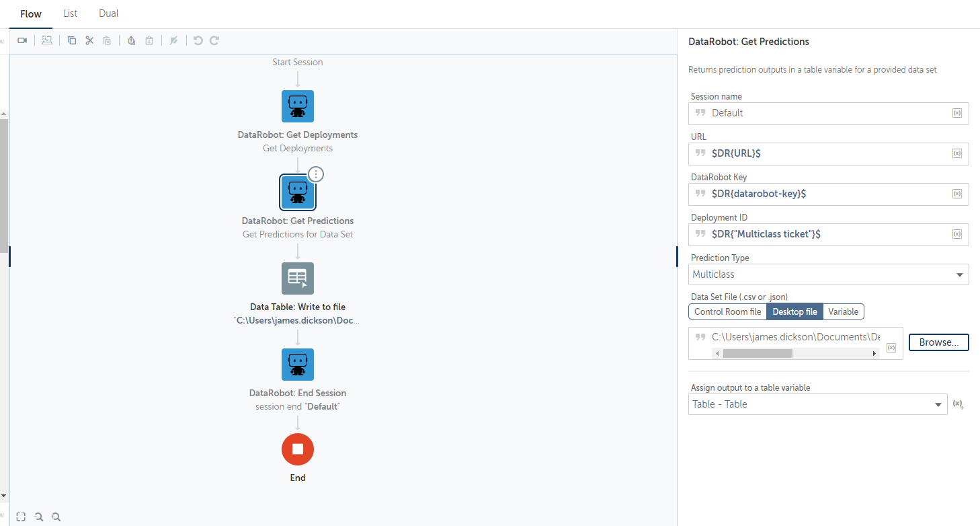980x526 pixels.
Task: Insert variable into desktop file path
Action: click(x=891, y=348)
